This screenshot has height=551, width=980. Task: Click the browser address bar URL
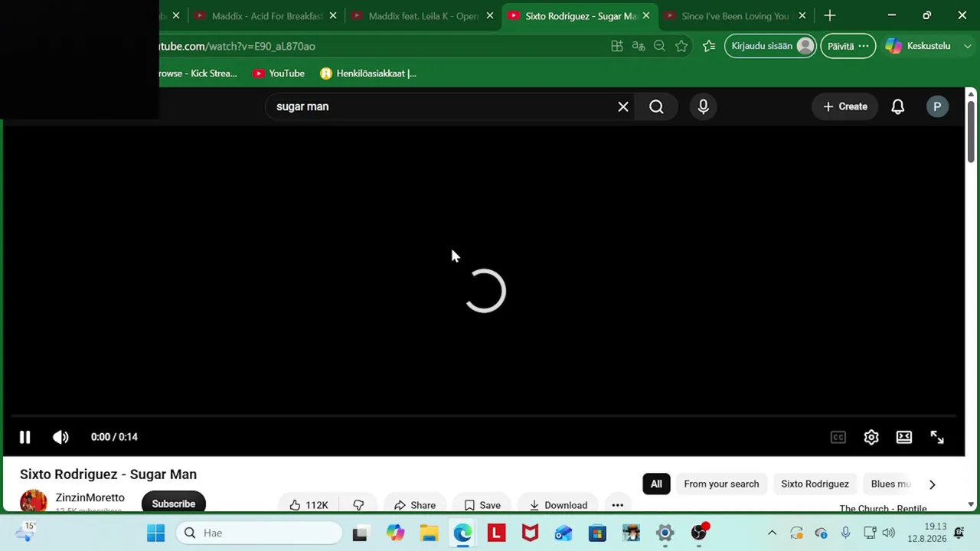pyautogui.click(x=237, y=46)
